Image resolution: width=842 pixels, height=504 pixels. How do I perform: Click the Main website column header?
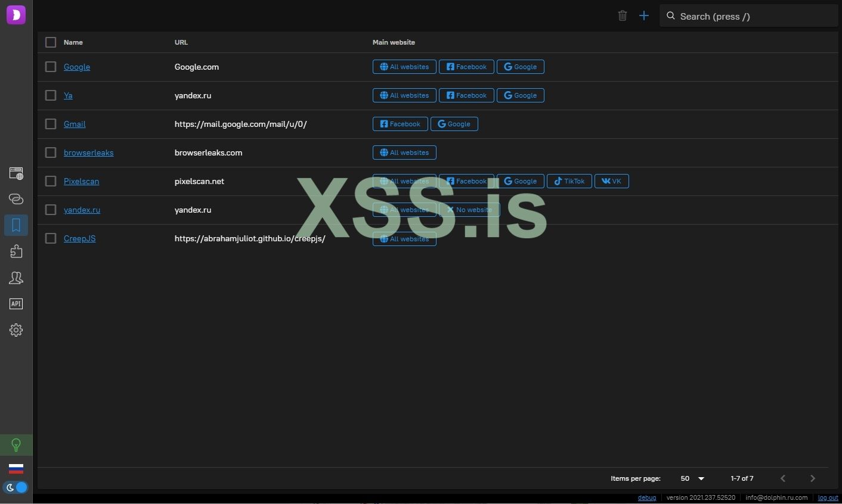394,42
